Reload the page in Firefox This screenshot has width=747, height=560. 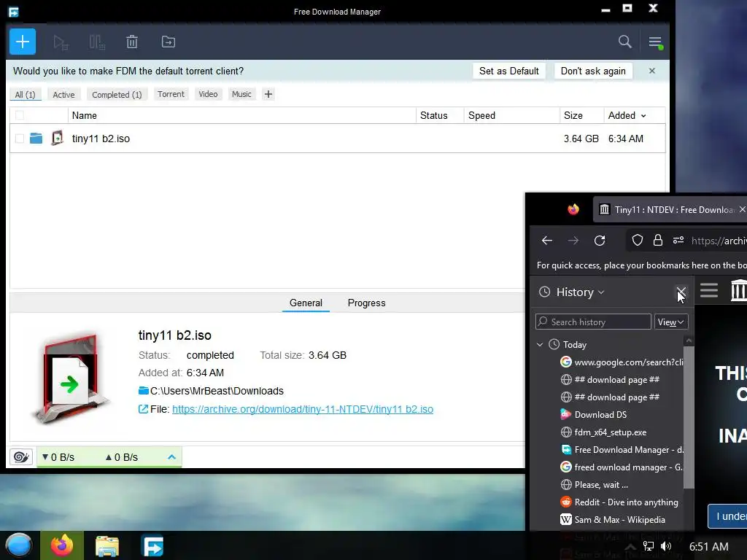(x=600, y=241)
